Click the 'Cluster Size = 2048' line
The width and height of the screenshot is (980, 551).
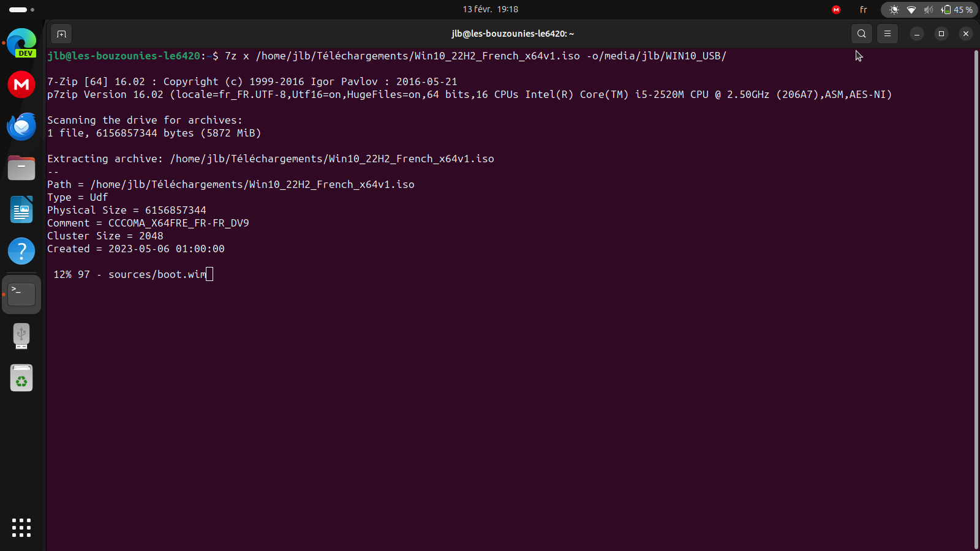pos(105,236)
